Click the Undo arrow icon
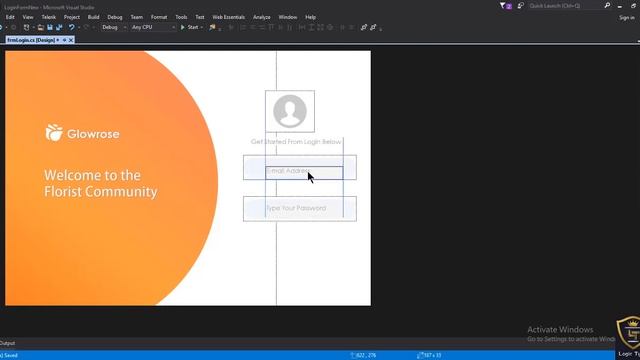The width and height of the screenshot is (640, 360). click(x=71, y=27)
